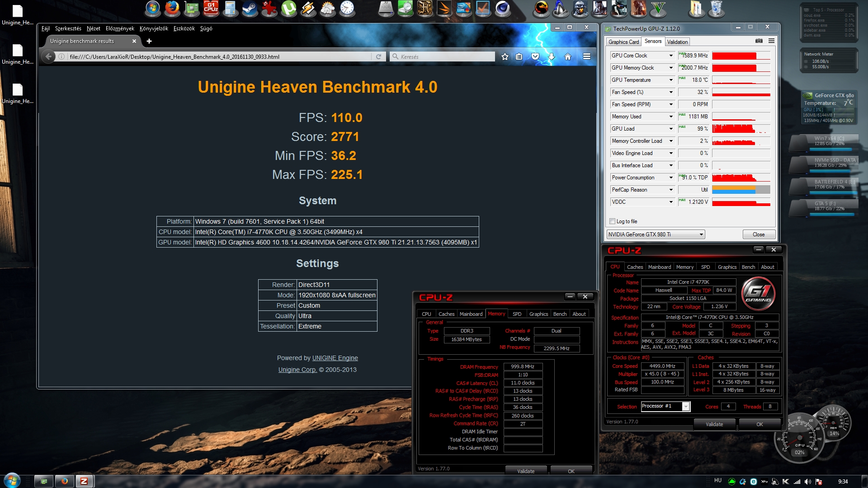The height and width of the screenshot is (488, 868).
Task: Click the analog clock dock icon
Action: coord(347,8)
